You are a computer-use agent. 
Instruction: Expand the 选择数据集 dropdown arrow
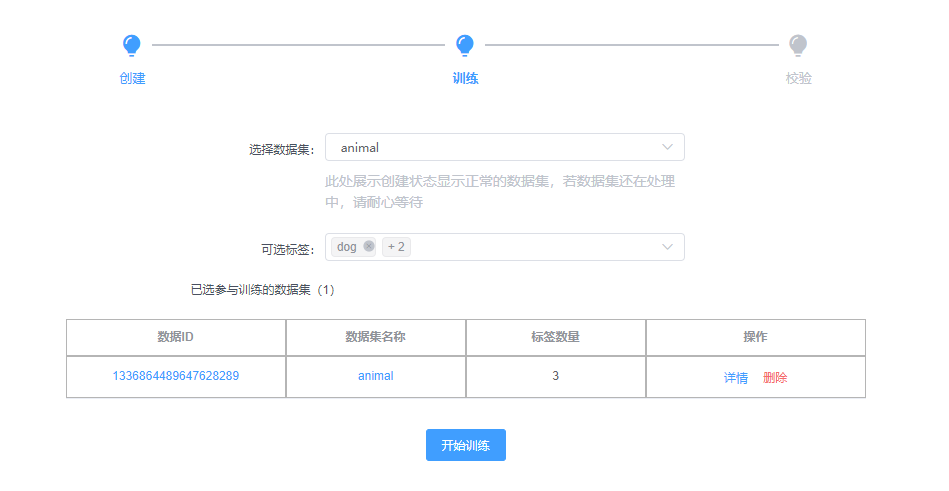pyautogui.click(x=667, y=147)
